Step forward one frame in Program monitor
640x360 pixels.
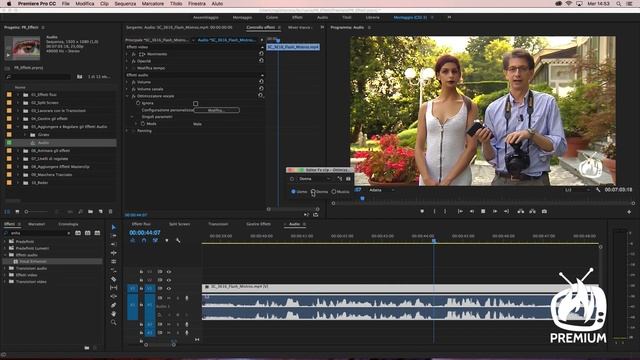pyautogui.click(x=495, y=211)
